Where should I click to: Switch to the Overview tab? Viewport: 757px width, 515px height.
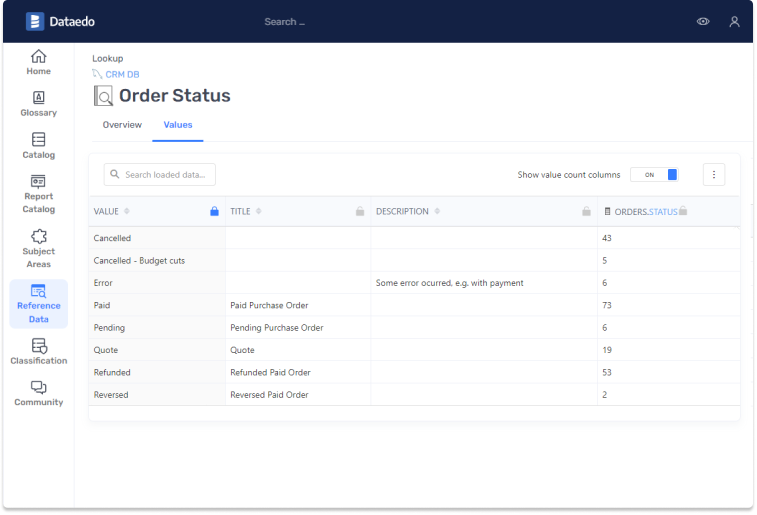(x=122, y=125)
